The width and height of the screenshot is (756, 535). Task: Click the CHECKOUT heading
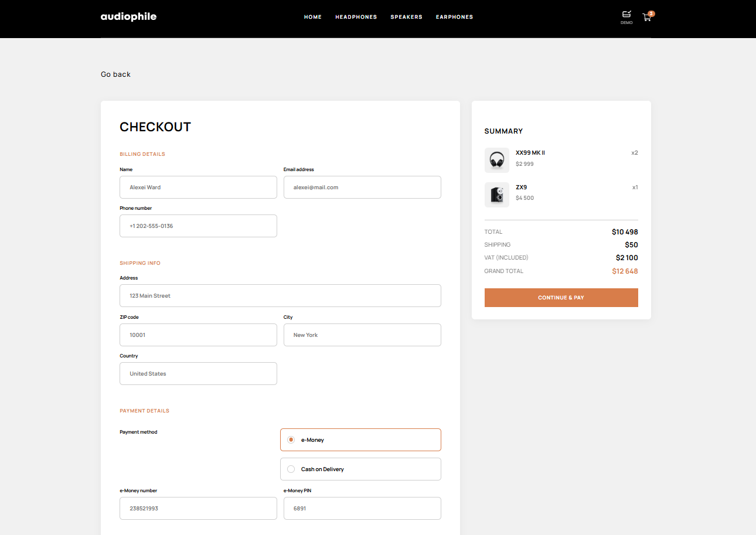[155, 127]
